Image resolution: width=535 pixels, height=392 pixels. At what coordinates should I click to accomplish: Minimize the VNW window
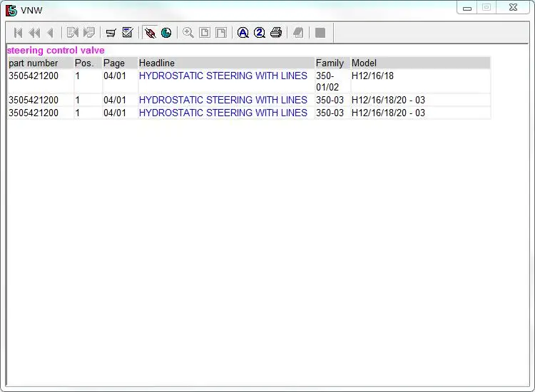pyautogui.click(x=467, y=8)
